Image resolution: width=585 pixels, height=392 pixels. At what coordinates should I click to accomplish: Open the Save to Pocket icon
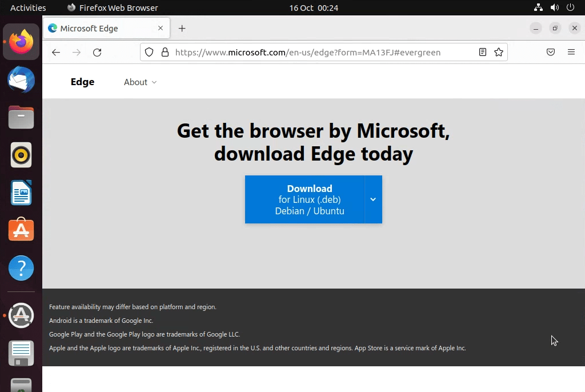[x=551, y=53]
